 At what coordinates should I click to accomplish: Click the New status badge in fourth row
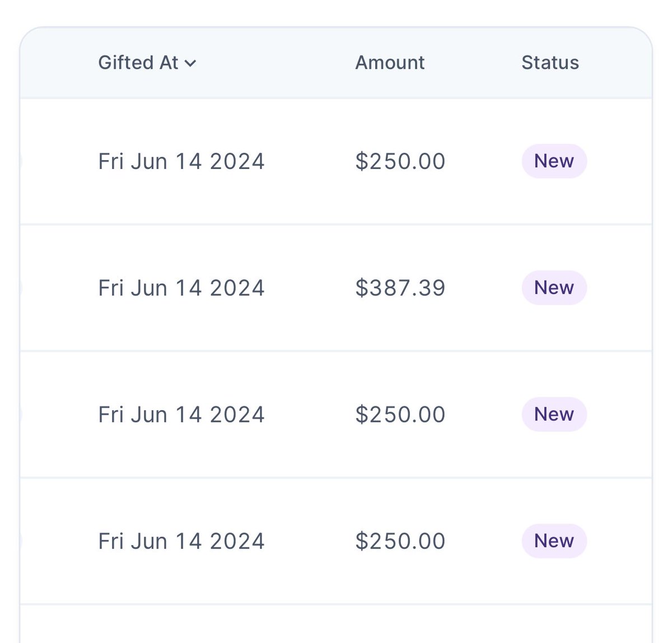[554, 541]
